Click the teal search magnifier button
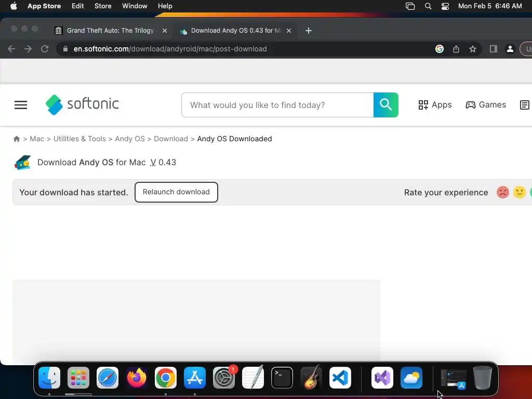532x399 pixels. point(386,105)
